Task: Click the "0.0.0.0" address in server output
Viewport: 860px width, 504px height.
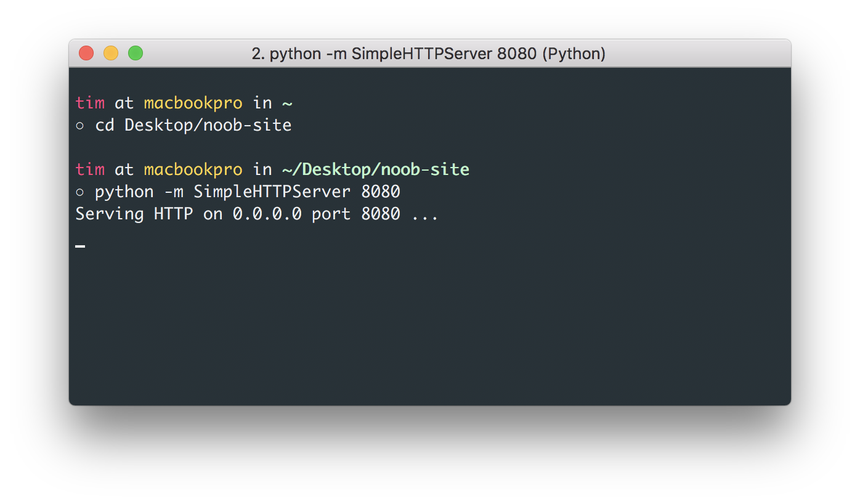Action: 267,214
